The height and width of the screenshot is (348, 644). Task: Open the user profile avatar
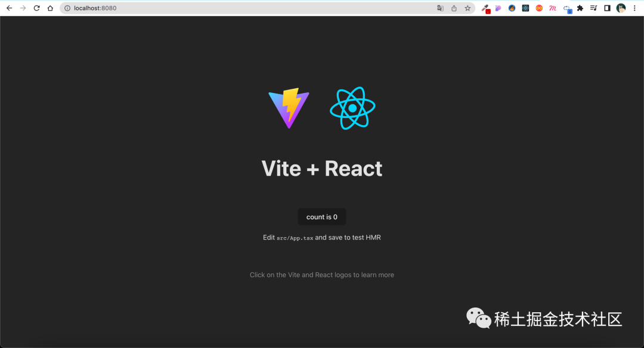(x=621, y=8)
